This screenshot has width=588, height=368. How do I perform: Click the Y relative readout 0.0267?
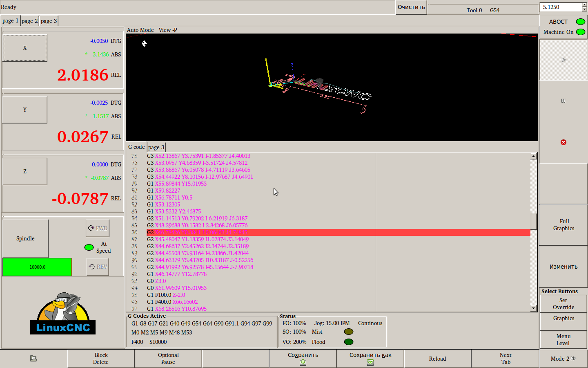coord(83,137)
